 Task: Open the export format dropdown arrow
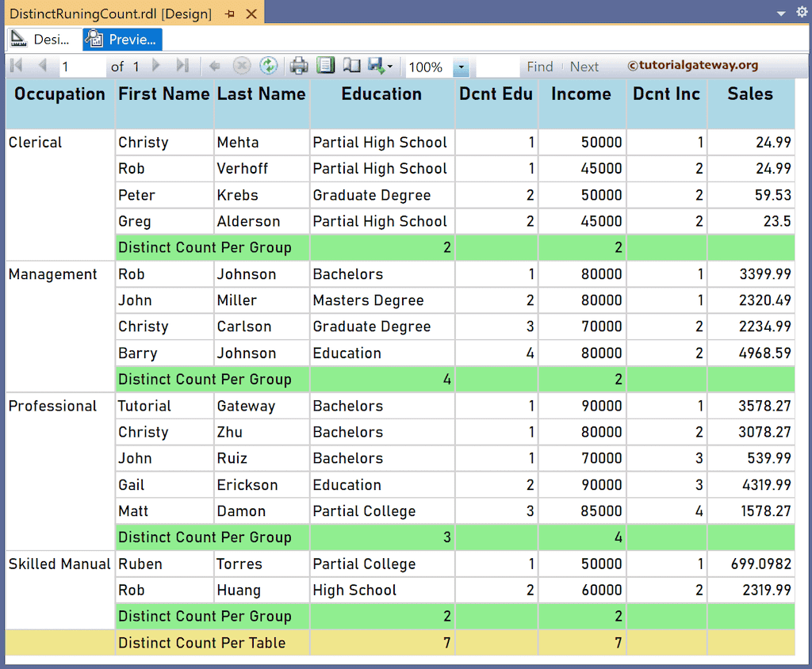[x=389, y=67]
